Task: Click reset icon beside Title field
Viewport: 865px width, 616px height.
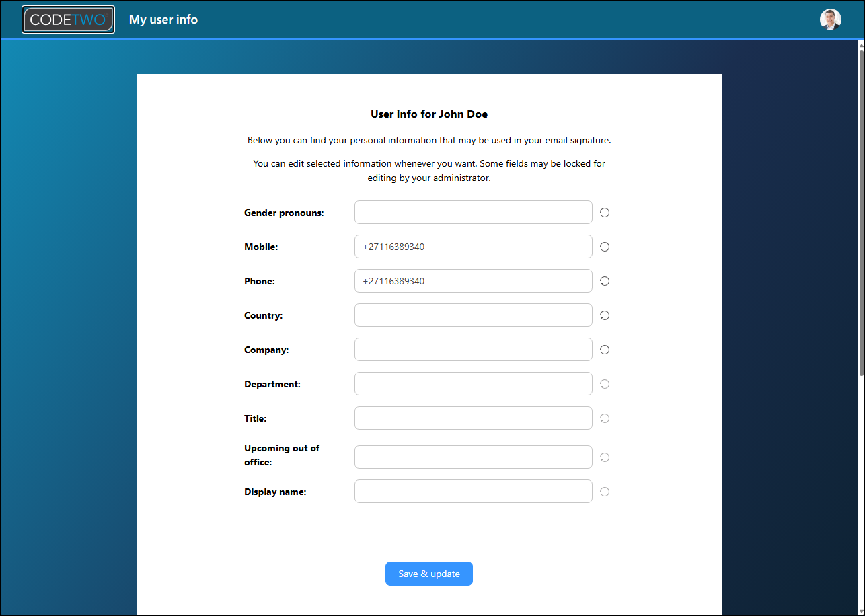Action: pos(605,418)
